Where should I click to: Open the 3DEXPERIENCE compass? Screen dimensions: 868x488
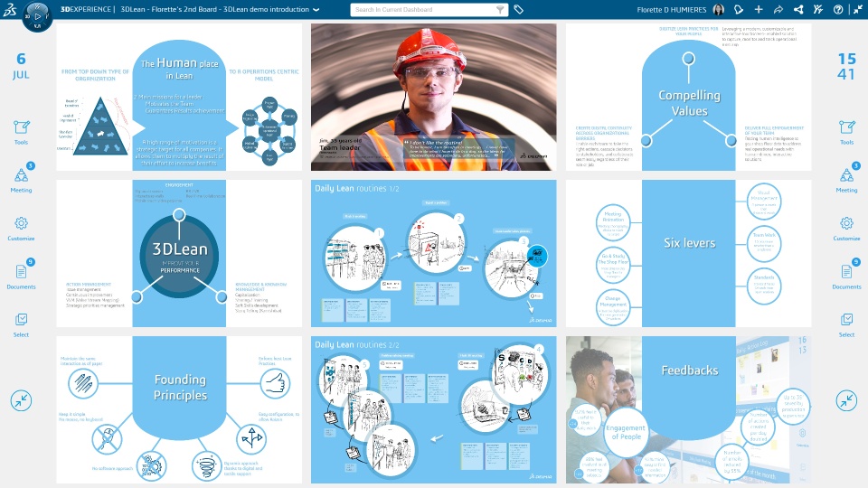37,16
